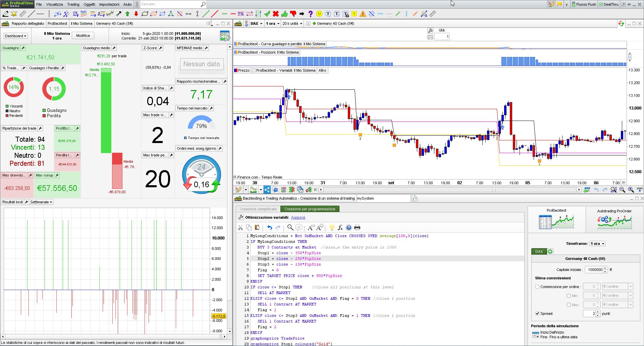Enable the Commissione per ordine checkbox
644x346 pixels.
[x=537, y=287]
